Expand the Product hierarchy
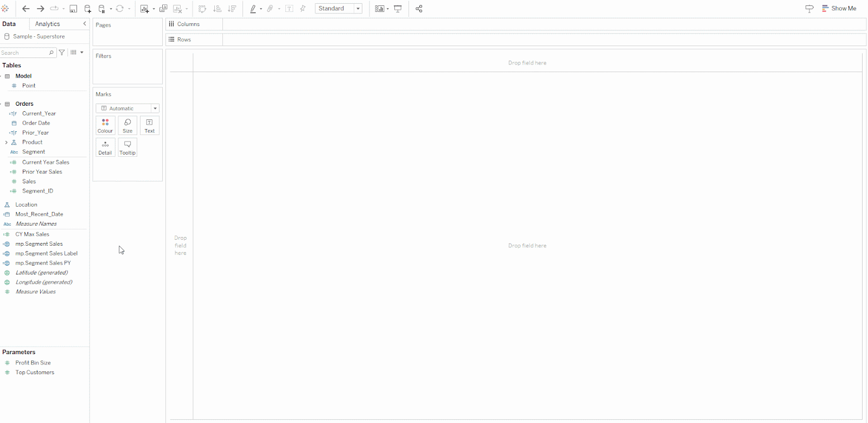 (7, 143)
